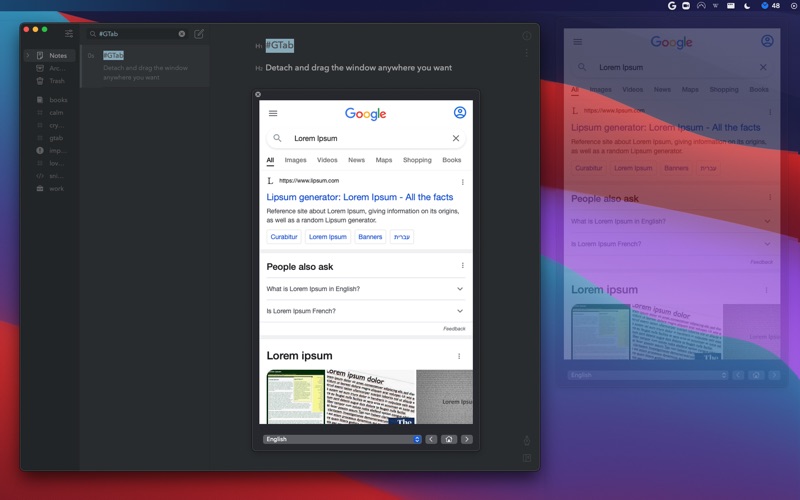Go to home in the embedded panel toolbar

(449, 439)
